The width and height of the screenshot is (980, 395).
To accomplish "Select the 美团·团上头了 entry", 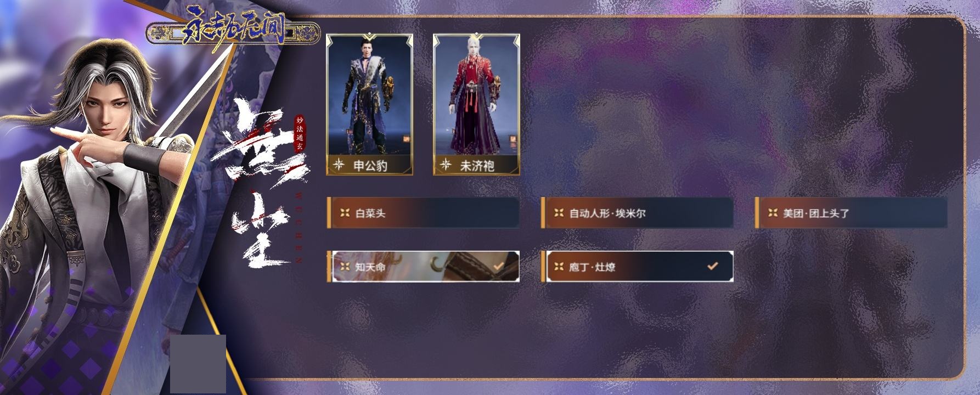I will (x=851, y=213).
